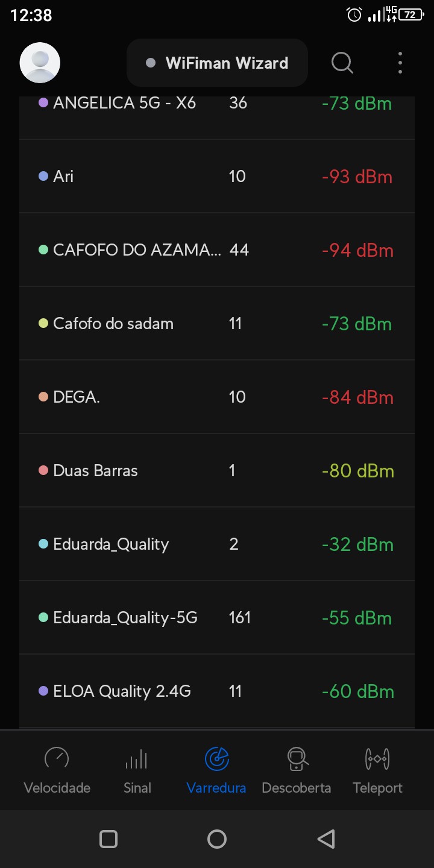Select the DEGA. network entry
434x868 pixels.
(217, 397)
